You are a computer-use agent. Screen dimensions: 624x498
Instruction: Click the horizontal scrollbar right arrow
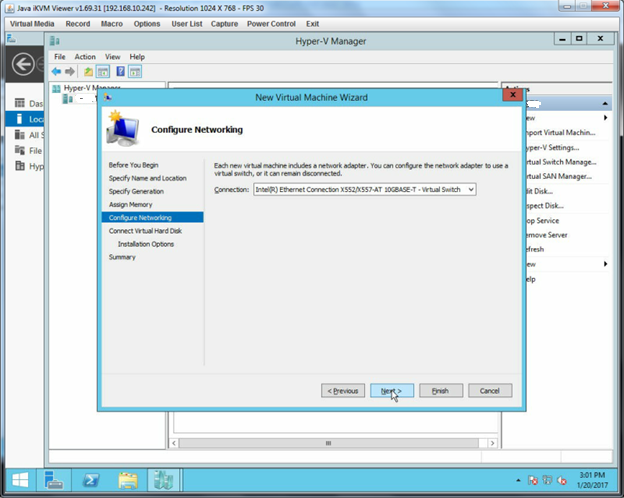pyautogui.click(x=493, y=443)
